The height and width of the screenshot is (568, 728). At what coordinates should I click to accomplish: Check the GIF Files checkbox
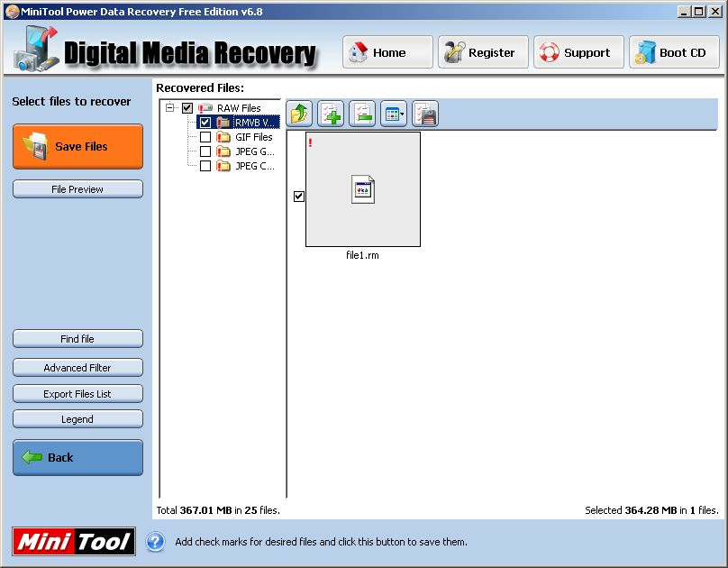(x=205, y=137)
